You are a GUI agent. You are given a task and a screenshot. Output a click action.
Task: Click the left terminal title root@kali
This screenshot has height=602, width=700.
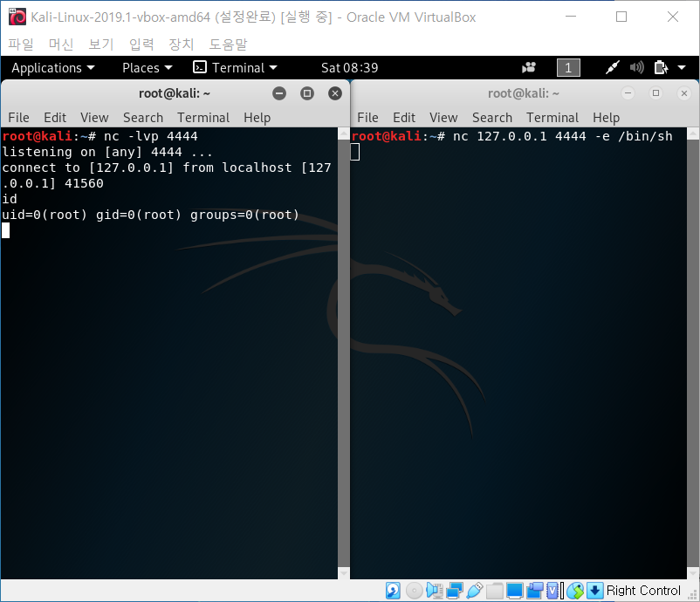(x=174, y=93)
